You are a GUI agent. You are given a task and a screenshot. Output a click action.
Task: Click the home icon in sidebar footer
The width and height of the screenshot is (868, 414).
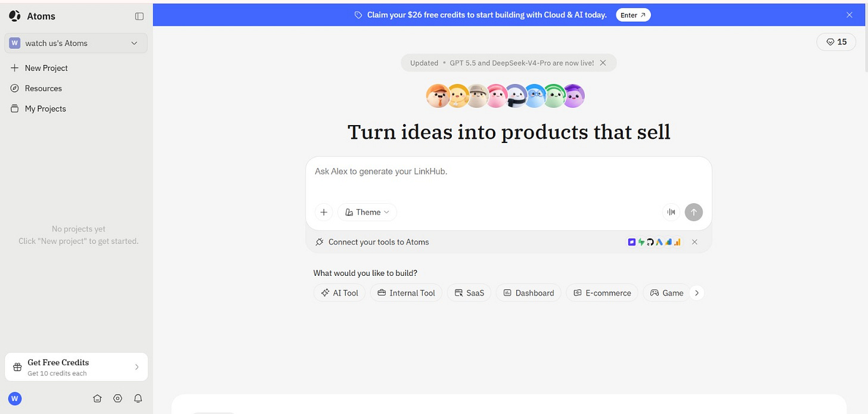click(x=97, y=399)
